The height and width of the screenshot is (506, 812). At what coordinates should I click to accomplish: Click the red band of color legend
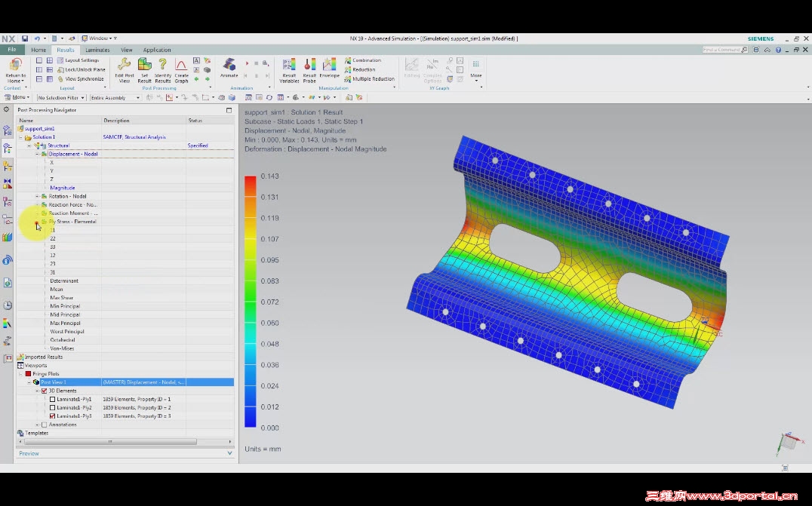[x=250, y=186]
